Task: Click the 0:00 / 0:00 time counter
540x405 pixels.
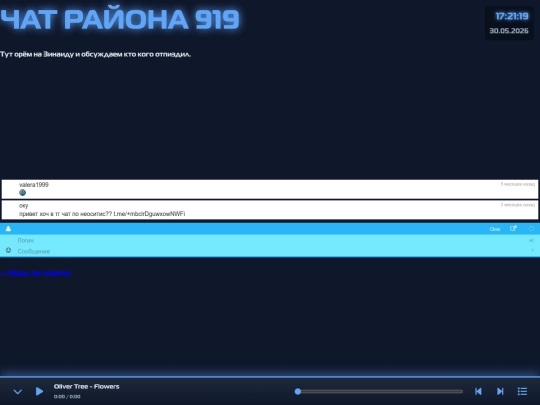Action: [67, 396]
